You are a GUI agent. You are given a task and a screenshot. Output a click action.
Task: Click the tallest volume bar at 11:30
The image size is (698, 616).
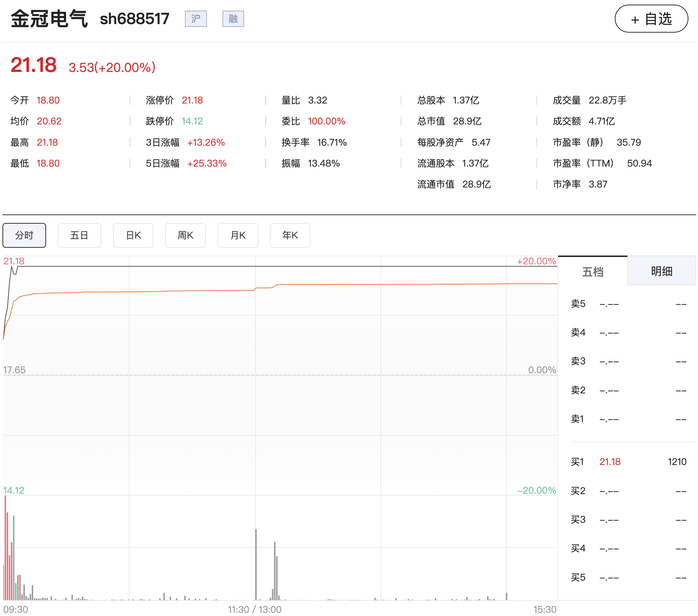coord(256,564)
